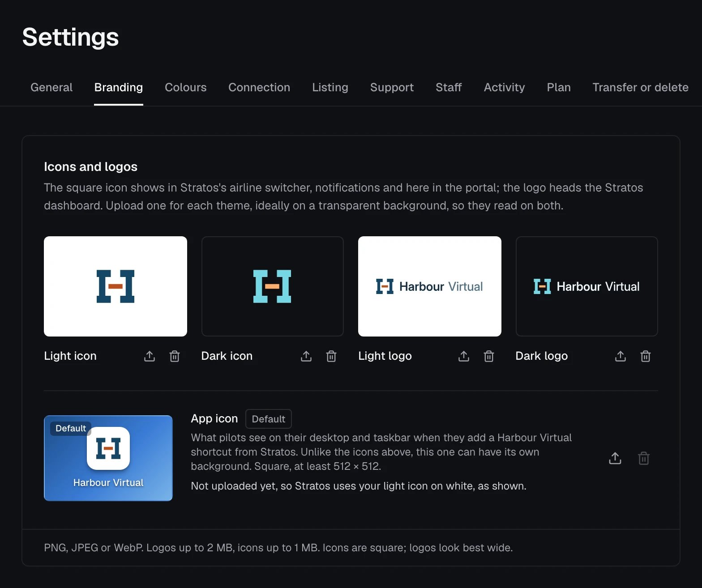Open the Transfer or delete tab
Viewport: 702px width, 588px height.
[x=640, y=87]
